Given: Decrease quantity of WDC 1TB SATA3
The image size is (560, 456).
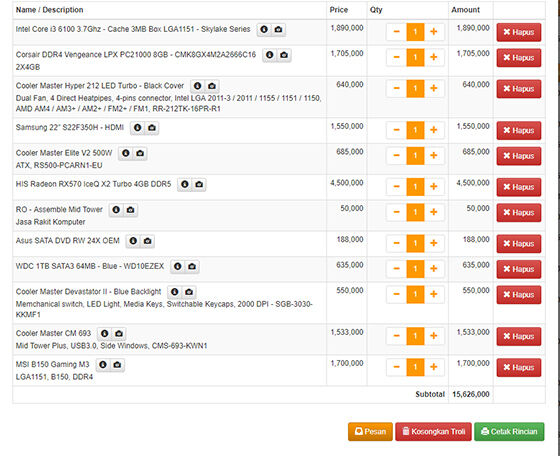Looking at the screenshot, I should (396, 269).
